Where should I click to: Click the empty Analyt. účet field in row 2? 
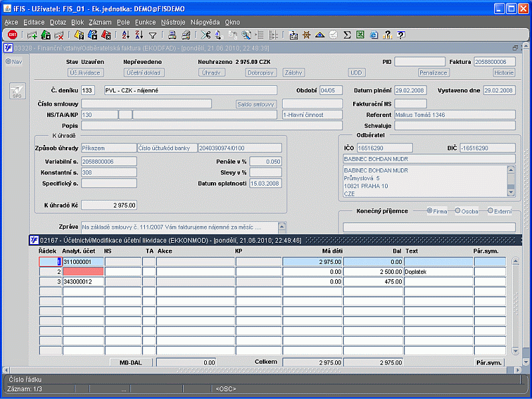pos(82,271)
